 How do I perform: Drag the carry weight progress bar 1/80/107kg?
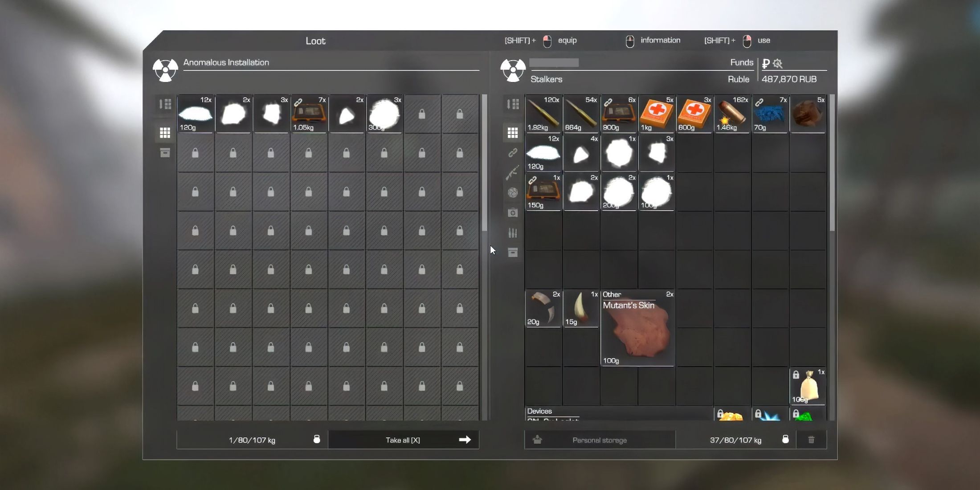pyautogui.click(x=253, y=440)
